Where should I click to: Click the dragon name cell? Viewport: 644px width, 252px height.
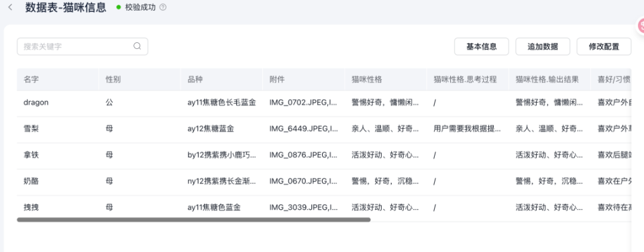pos(58,103)
